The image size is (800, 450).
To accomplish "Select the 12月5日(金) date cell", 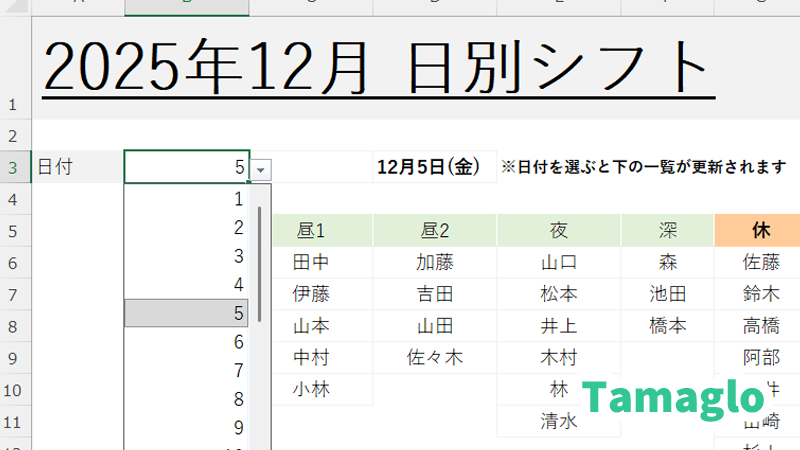I will (434, 167).
